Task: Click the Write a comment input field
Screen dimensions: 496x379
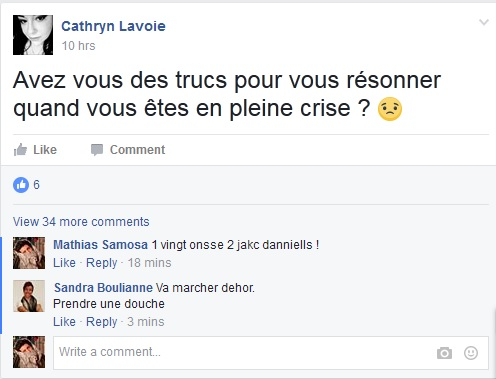Action: [x=271, y=353]
